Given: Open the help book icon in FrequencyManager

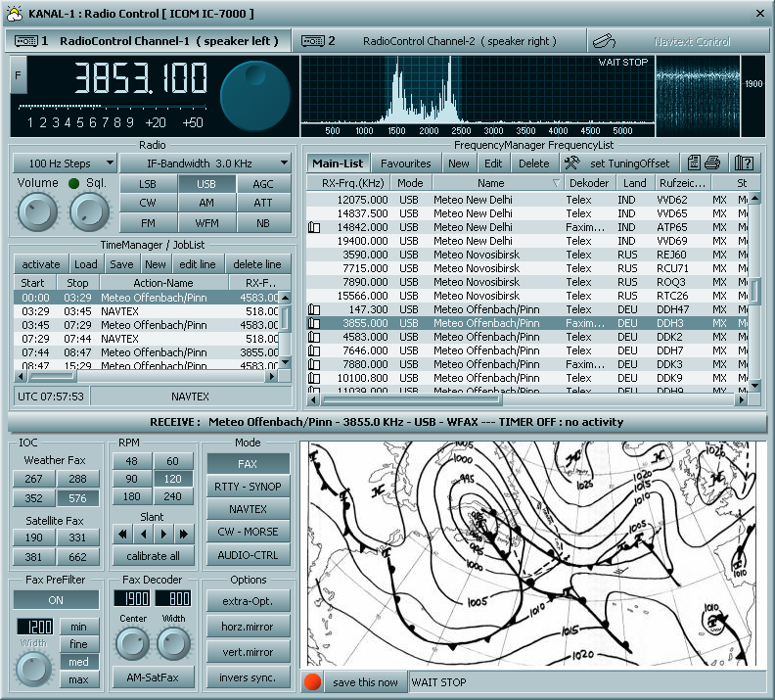Looking at the screenshot, I should [x=744, y=163].
